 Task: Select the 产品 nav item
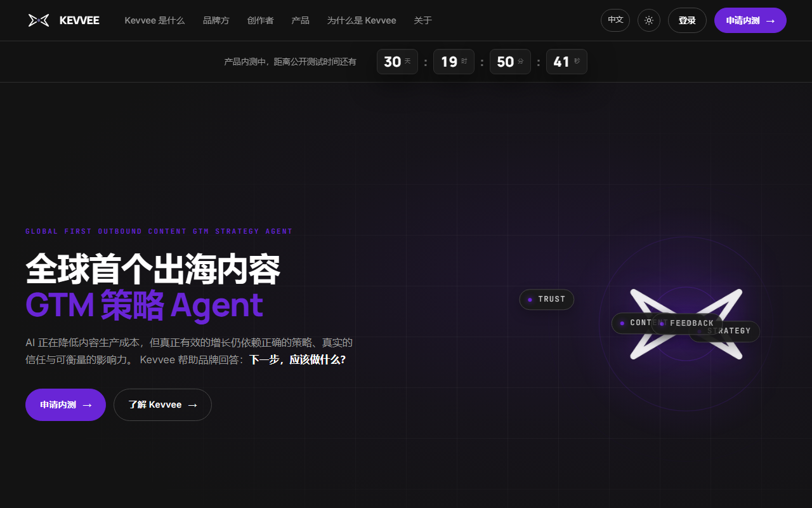pyautogui.click(x=301, y=20)
